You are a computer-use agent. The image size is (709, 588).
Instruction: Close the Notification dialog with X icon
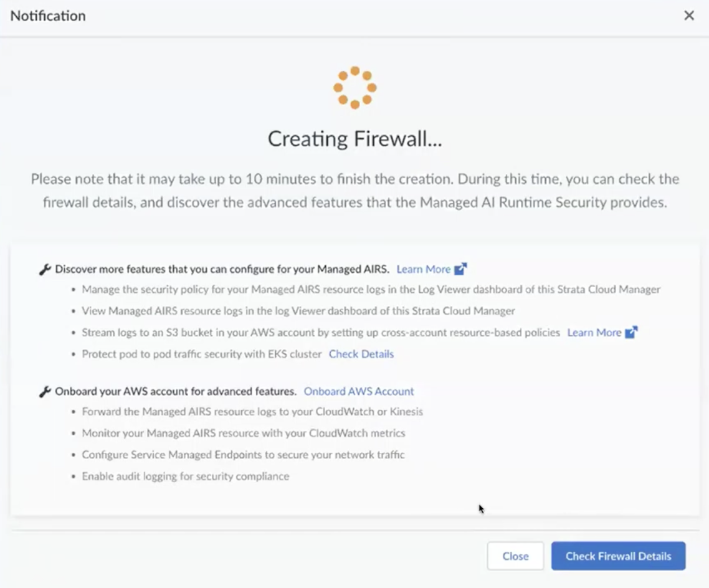tap(688, 16)
